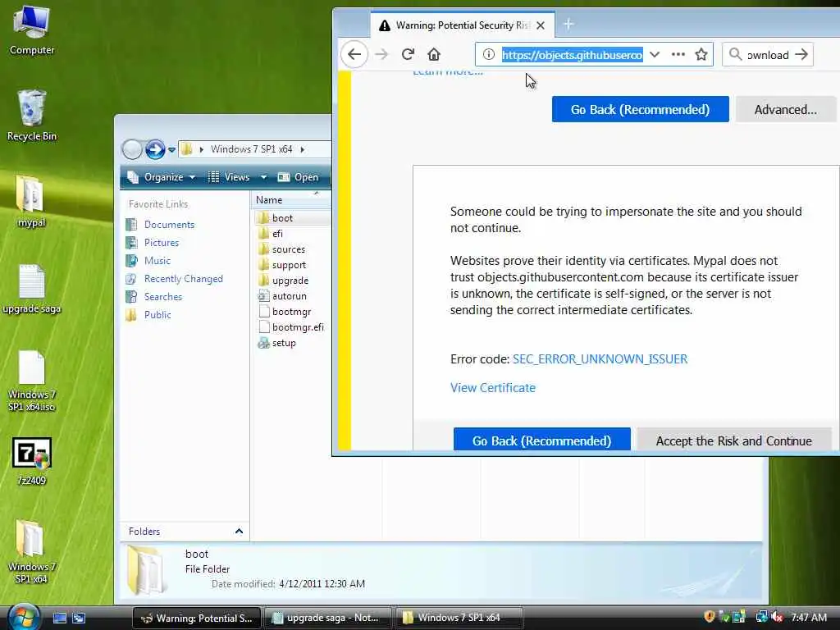The height and width of the screenshot is (630, 840).
Task: Switch to Warning: Potential S... taskbar button
Action: pyautogui.click(x=197, y=619)
